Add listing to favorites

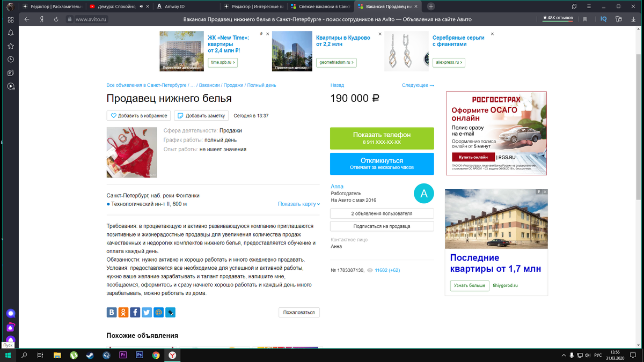pyautogui.click(x=138, y=115)
